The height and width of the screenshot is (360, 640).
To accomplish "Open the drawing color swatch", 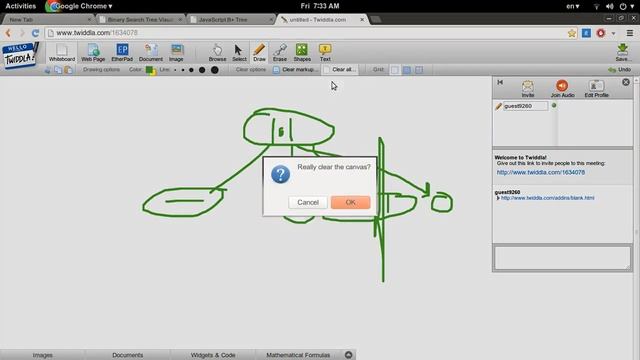I will pyautogui.click(x=151, y=70).
